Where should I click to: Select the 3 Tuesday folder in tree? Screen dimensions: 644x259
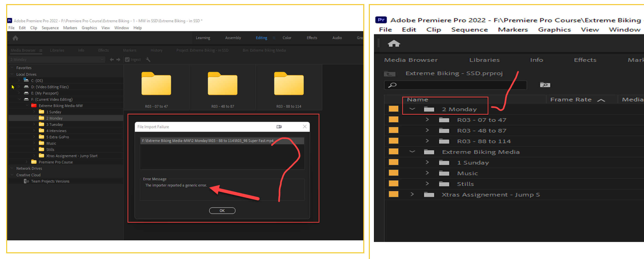click(55, 125)
